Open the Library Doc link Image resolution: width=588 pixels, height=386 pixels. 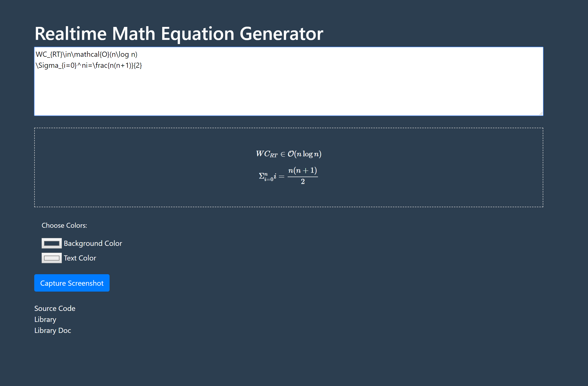(53, 330)
